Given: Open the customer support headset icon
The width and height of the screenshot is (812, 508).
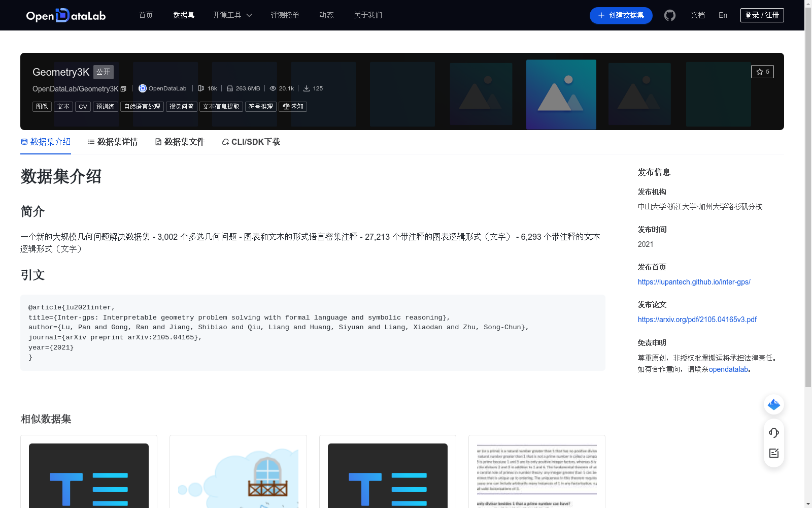Looking at the screenshot, I should coord(774,433).
